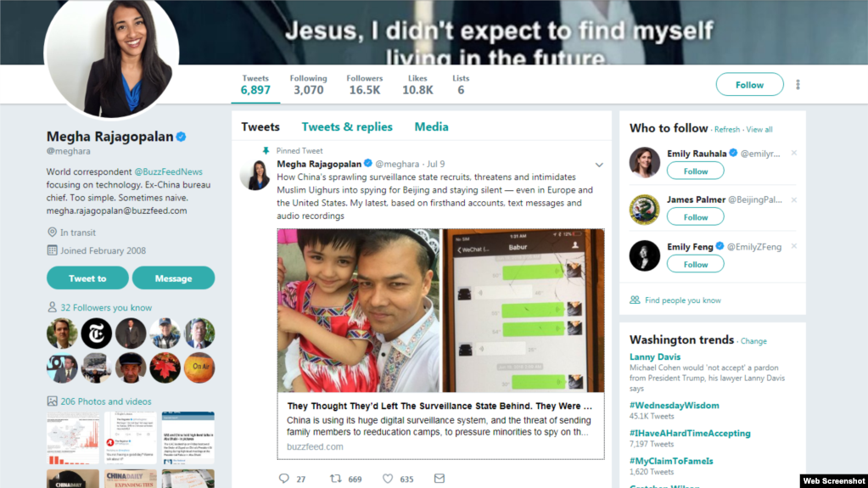Toggle Follow for Emily Rauhala

[695, 171]
